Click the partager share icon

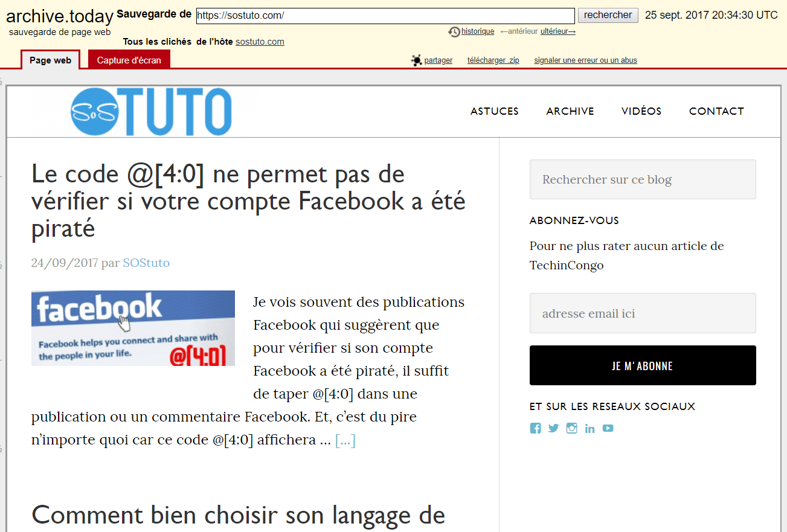click(x=416, y=60)
